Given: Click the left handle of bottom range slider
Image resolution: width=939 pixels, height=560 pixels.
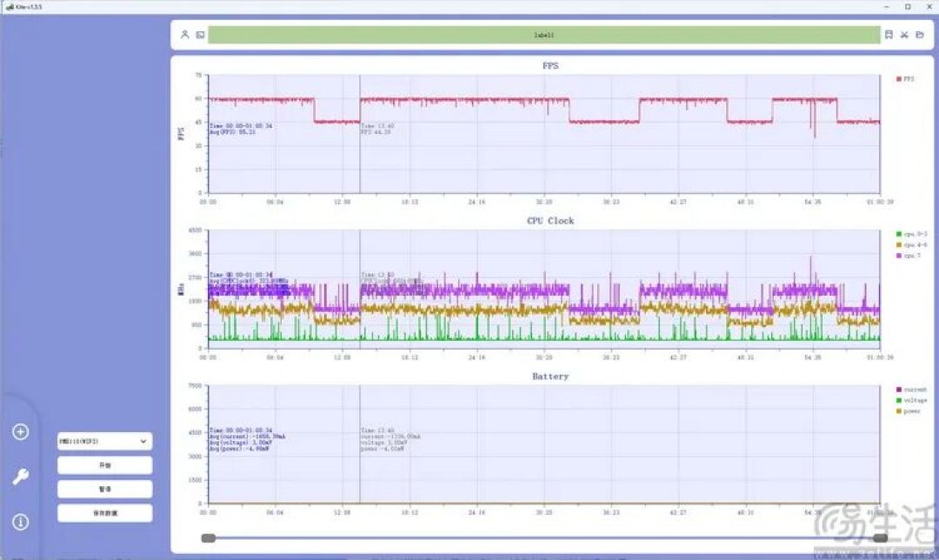Looking at the screenshot, I should point(208,538).
